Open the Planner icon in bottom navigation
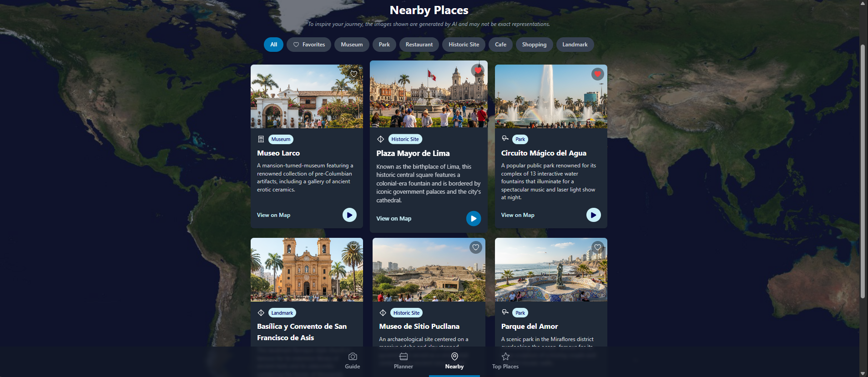 point(404,357)
